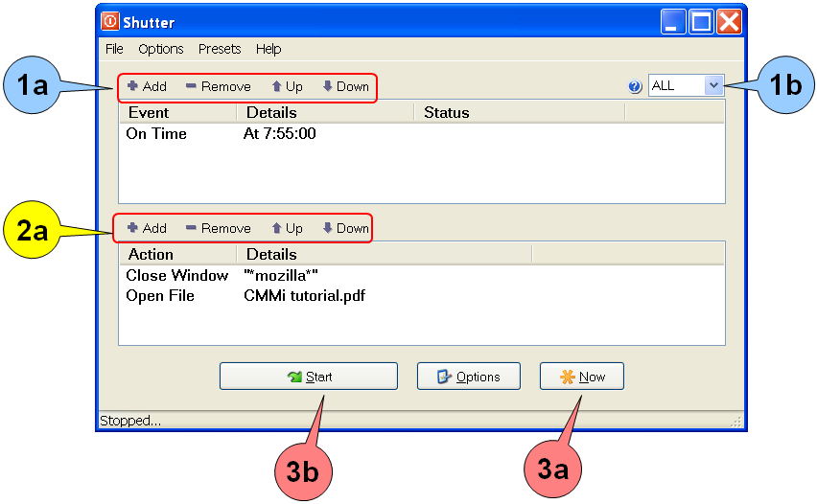Click the Now button
The height and width of the screenshot is (504, 817).
pos(581,377)
